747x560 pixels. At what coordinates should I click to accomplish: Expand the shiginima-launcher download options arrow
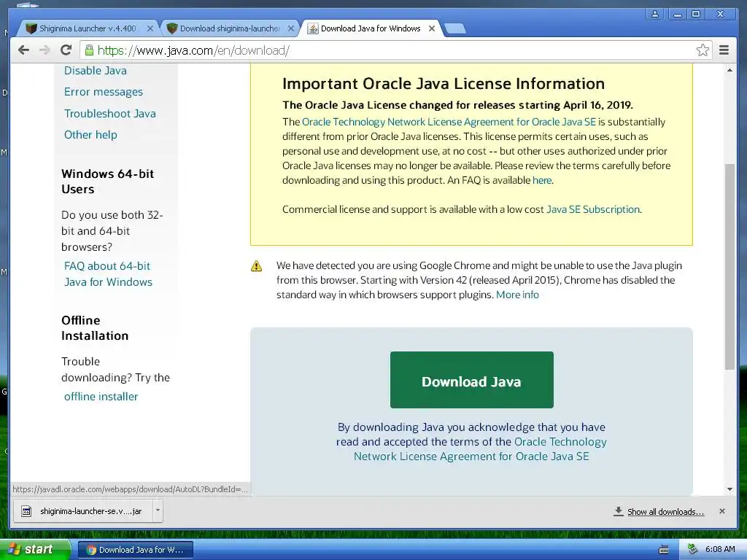tap(158, 511)
